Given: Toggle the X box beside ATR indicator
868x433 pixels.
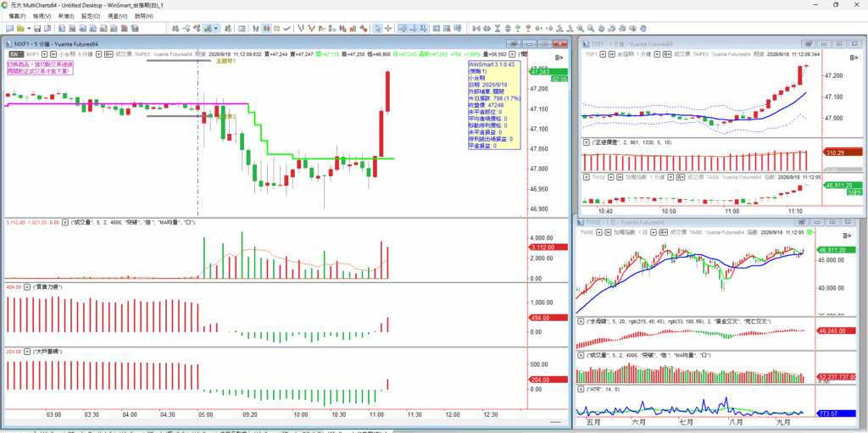Looking at the screenshot, I should tap(581, 389).
